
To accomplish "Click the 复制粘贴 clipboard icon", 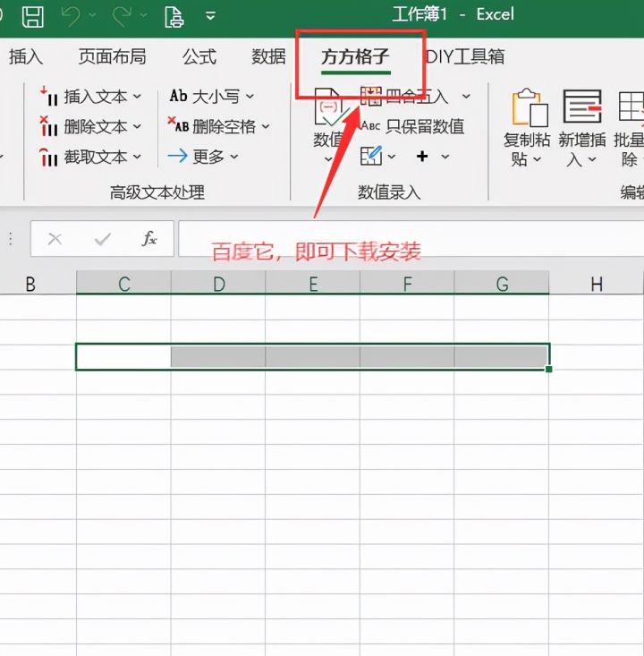I will 530,108.
